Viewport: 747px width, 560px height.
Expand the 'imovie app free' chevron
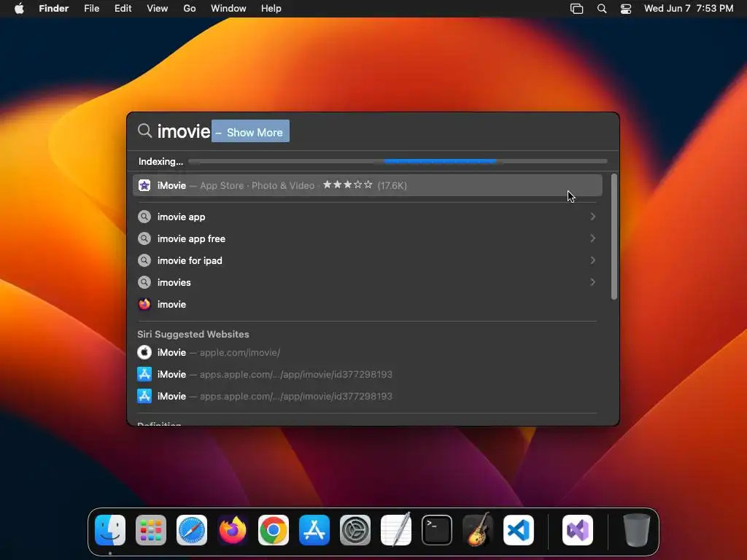click(592, 238)
